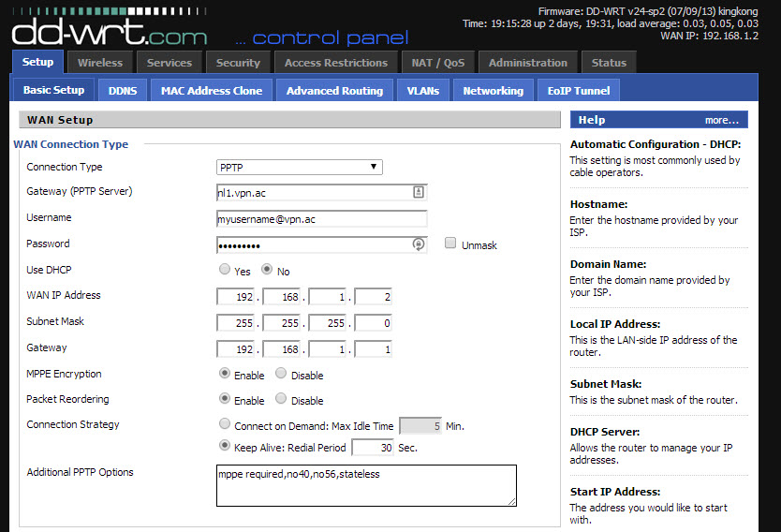Select No for Use DHCP
This screenshot has height=532, width=781.
click(x=267, y=270)
